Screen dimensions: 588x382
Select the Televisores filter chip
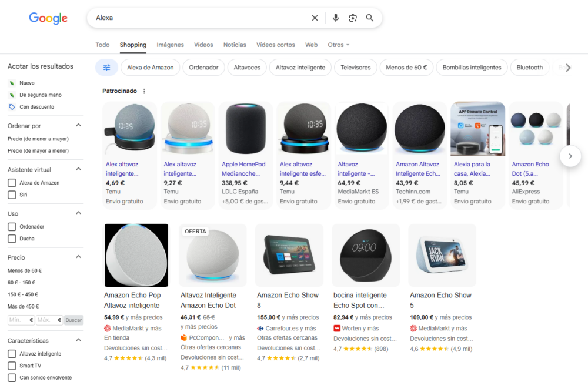coord(356,68)
